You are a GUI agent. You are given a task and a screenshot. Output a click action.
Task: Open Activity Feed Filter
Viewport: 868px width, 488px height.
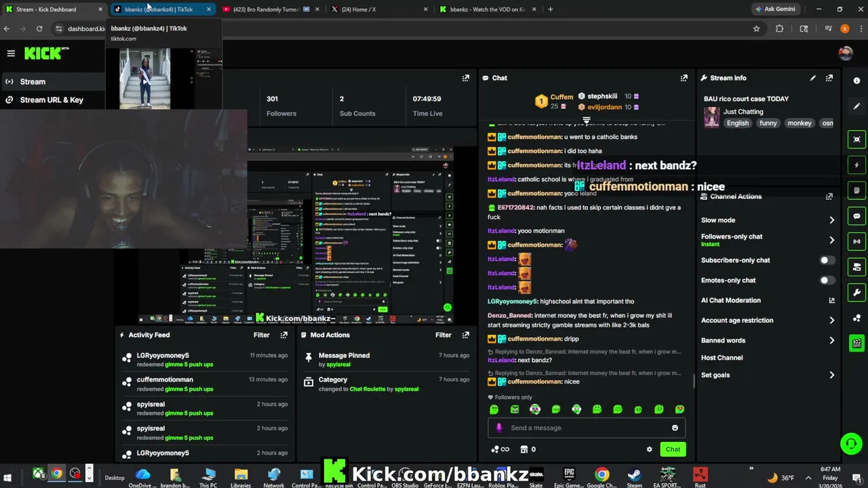[x=261, y=335]
